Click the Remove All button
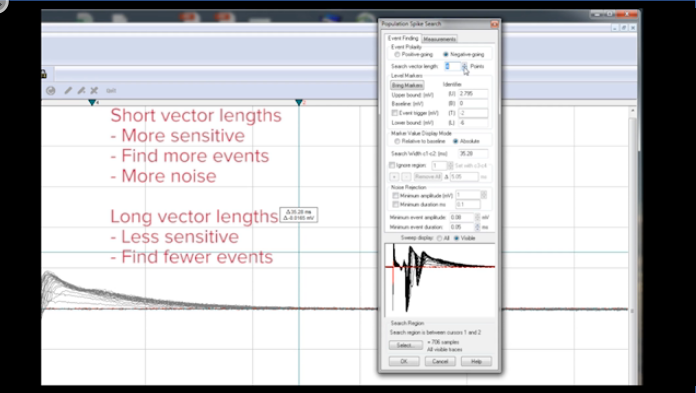Viewport: 696px width, 393px height. pyautogui.click(x=427, y=177)
